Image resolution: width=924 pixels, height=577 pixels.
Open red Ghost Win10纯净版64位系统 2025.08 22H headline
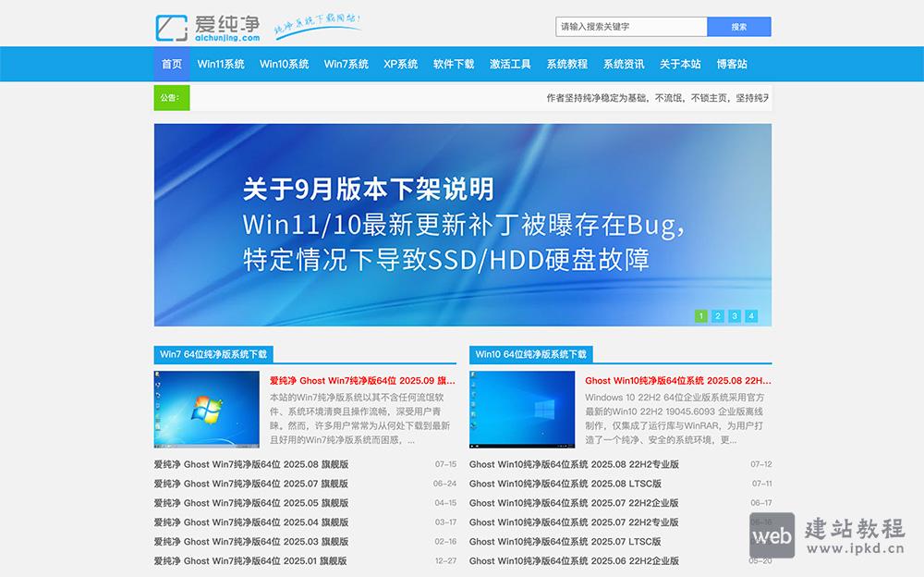tap(677, 381)
